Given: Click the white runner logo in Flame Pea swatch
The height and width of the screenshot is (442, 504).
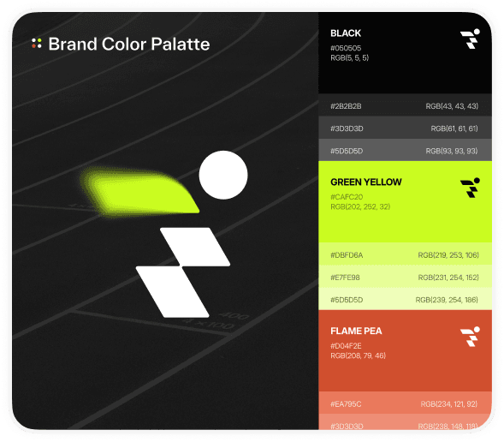Looking at the screenshot, I should (471, 337).
